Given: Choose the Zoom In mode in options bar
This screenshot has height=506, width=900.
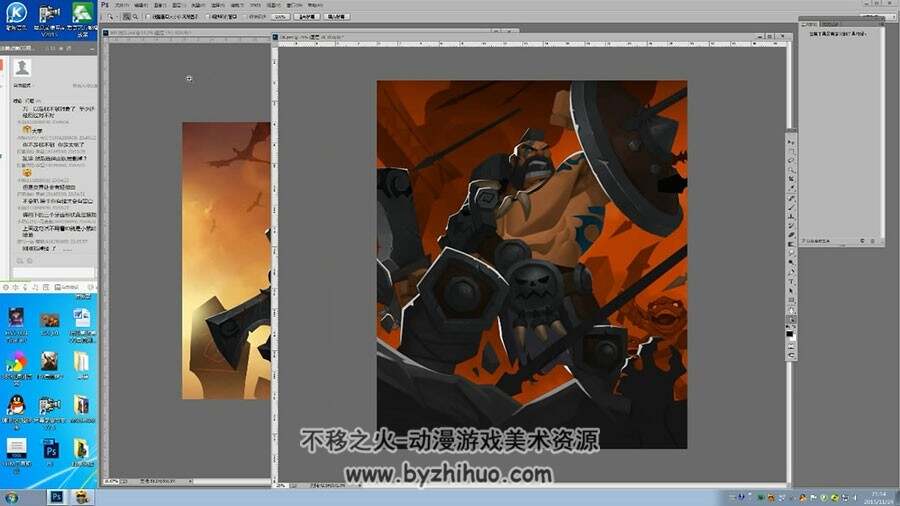Looking at the screenshot, I should [126, 17].
